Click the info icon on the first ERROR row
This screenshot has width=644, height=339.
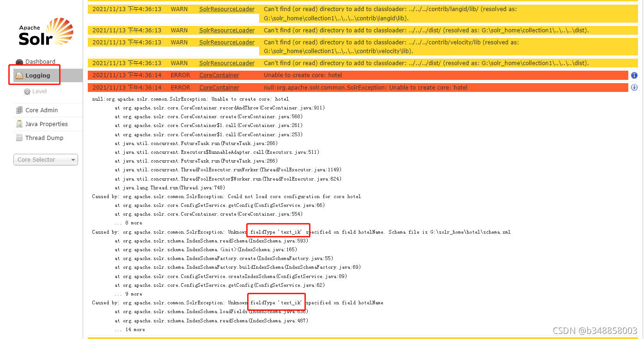pyautogui.click(x=634, y=75)
